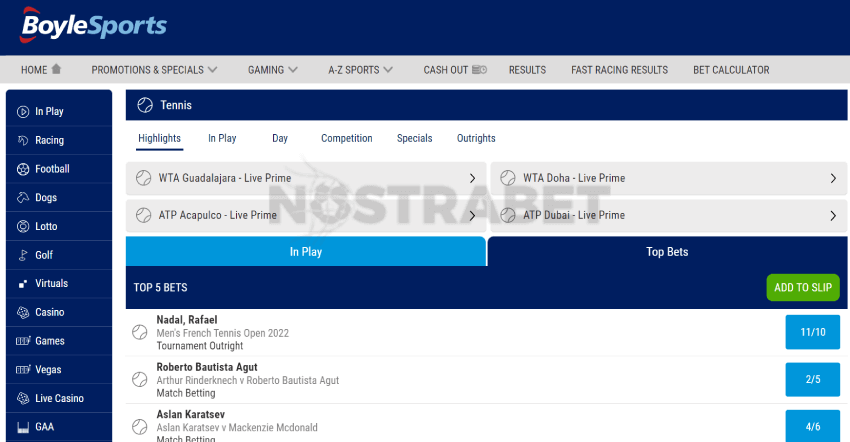
Task: Click the Live Casino icon in sidebar
Action: pos(23,398)
